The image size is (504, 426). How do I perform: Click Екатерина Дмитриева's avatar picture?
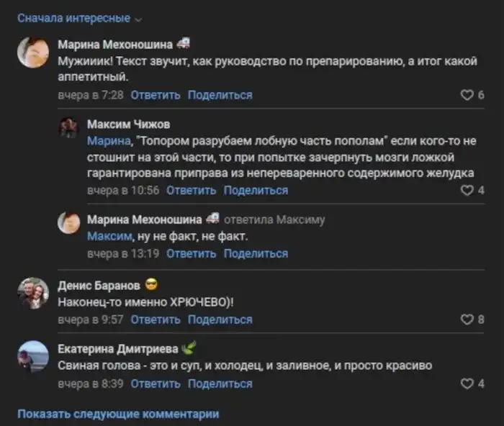coord(33,356)
